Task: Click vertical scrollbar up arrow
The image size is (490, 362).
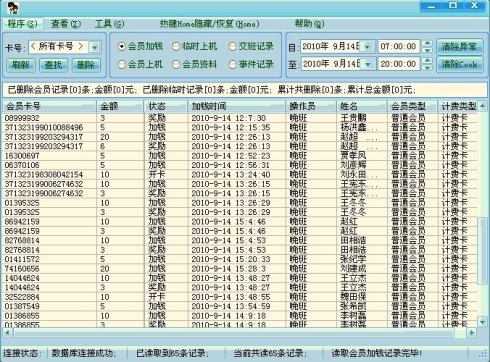Action: 482,106
